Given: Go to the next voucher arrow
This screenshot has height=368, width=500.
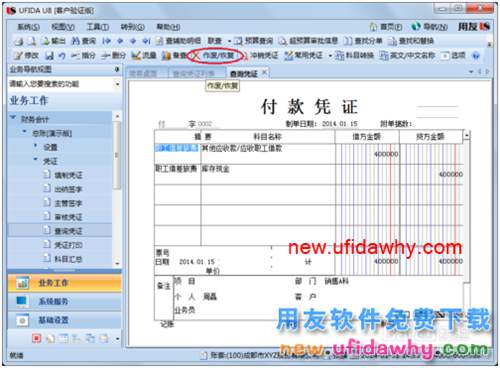Looking at the screenshot, I should 133,41.
